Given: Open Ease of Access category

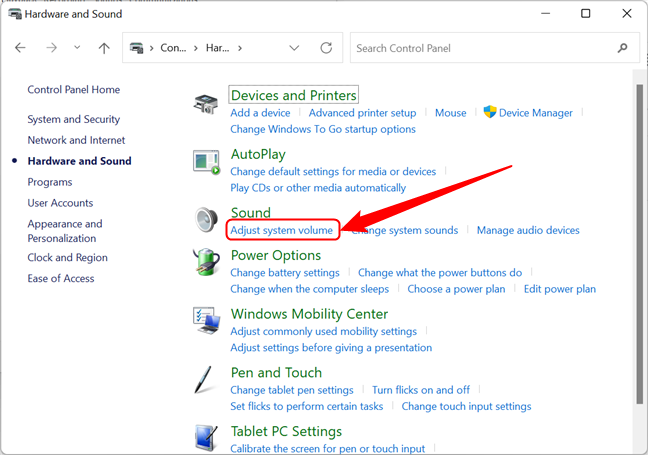Looking at the screenshot, I should point(61,279).
